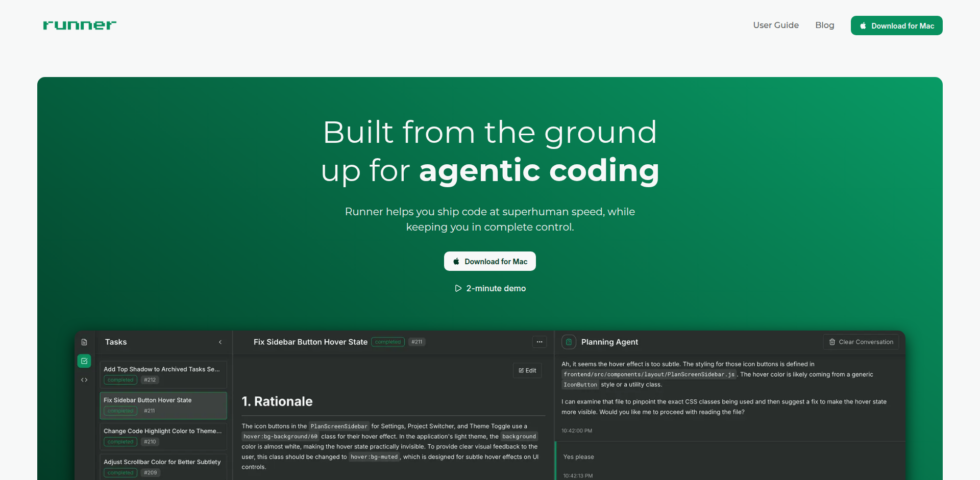The height and width of the screenshot is (480, 980).
Task: Click the PlanScreenSidebar code snippet
Action: [x=339, y=426]
